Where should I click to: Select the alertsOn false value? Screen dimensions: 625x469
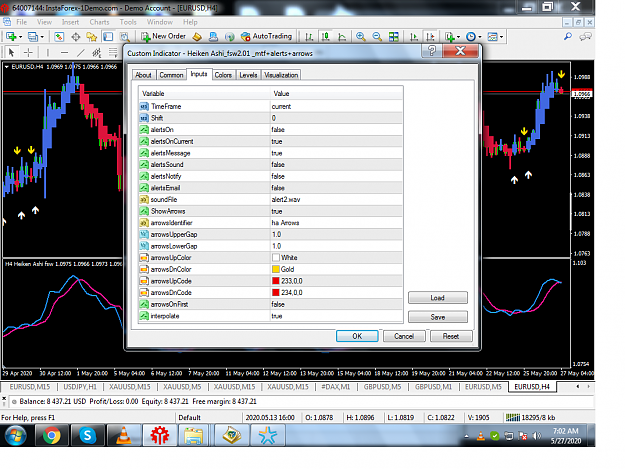(278, 130)
